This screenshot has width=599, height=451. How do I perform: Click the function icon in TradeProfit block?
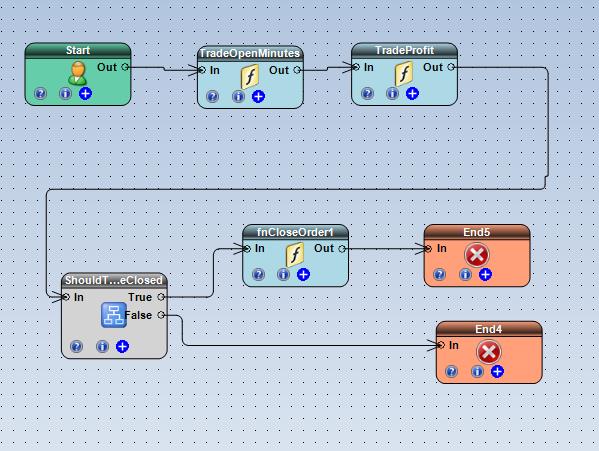tap(404, 73)
